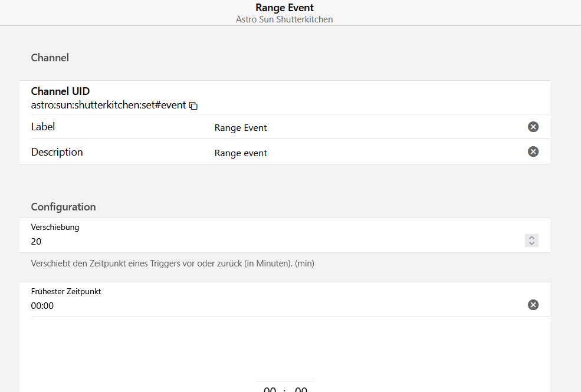This screenshot has width=581, height=392.
Task: Select the hours column in the time picker
Action: coord(270,388)
